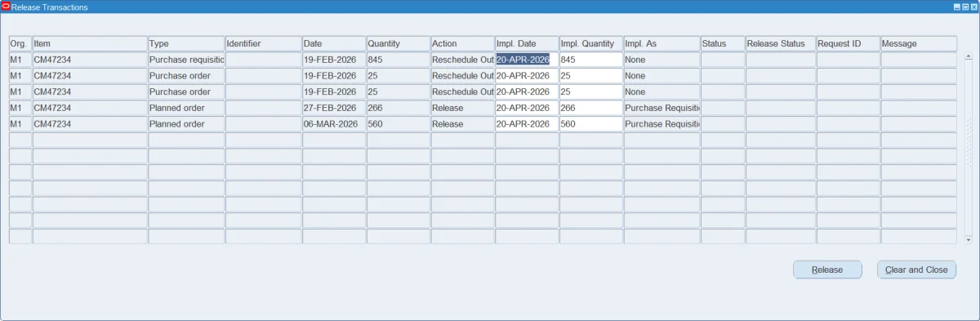
Task: Click the Impl. As None cell for quantity 845
Action: (x=661, y=60)
